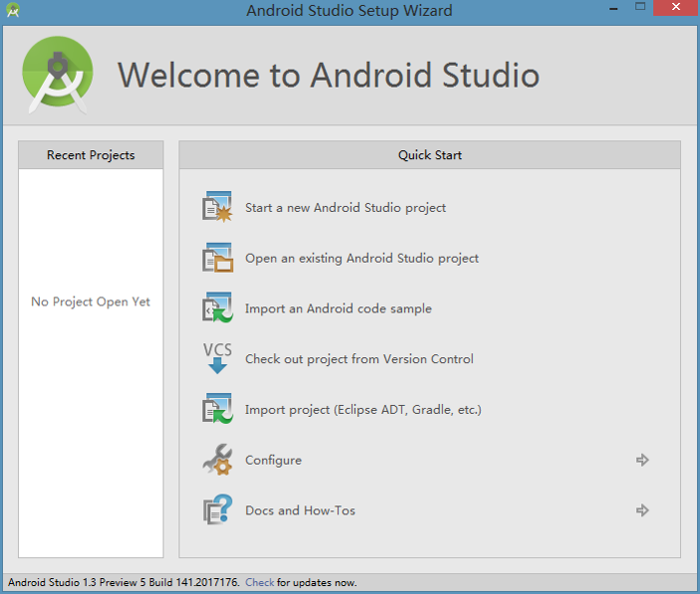
Task: Click the Quick Start panel header
Action: (x=430, y=155)
